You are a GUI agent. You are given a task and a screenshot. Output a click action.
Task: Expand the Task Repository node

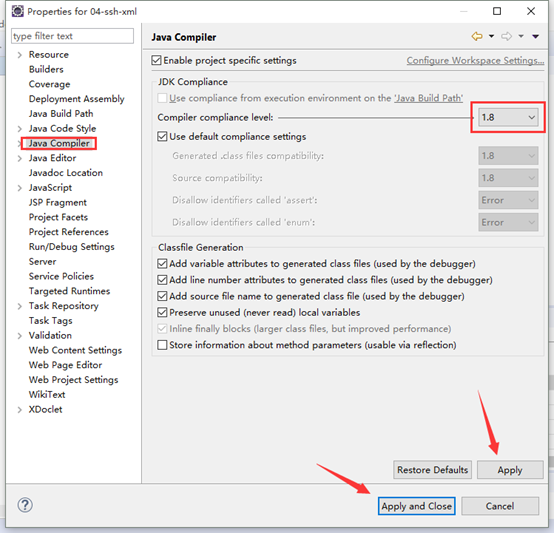(x=20, y=306)
